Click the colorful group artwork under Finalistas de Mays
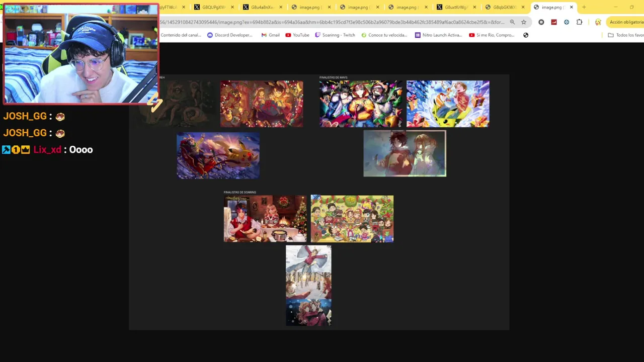Screen dimensions: 644x362 click(x=361, y=104)
